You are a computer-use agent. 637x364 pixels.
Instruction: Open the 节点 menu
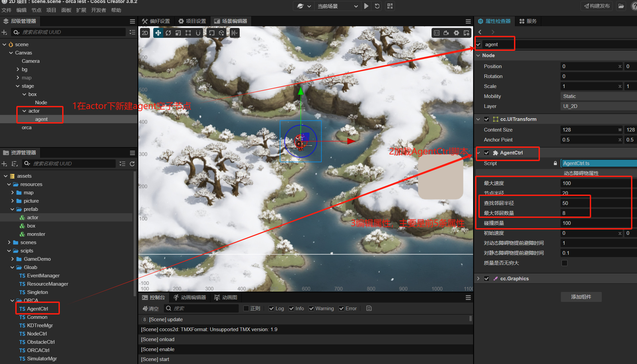pos(36,10)
